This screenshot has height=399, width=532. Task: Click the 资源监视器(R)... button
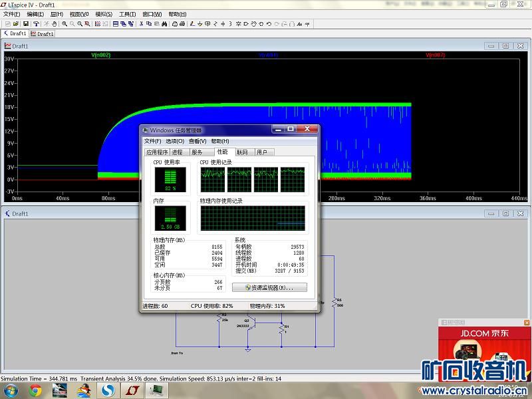[x=269, y=288]
